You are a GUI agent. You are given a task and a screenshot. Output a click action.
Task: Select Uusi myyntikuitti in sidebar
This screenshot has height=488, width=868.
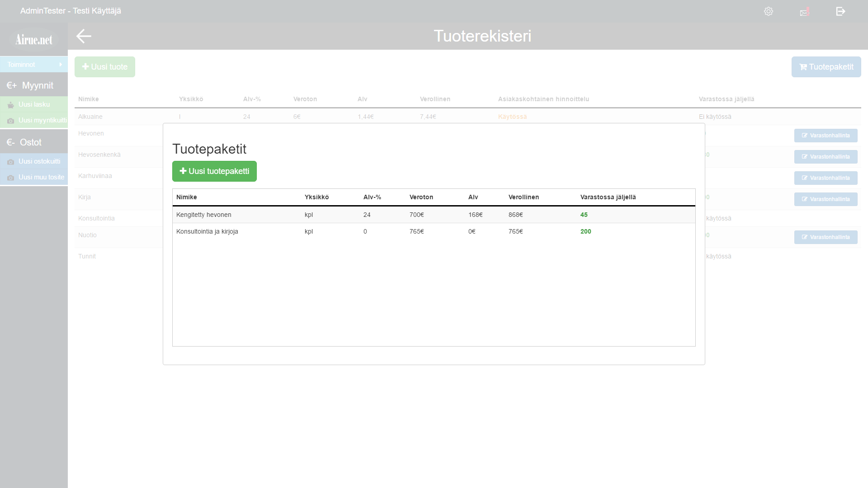[x=34, y=120]
